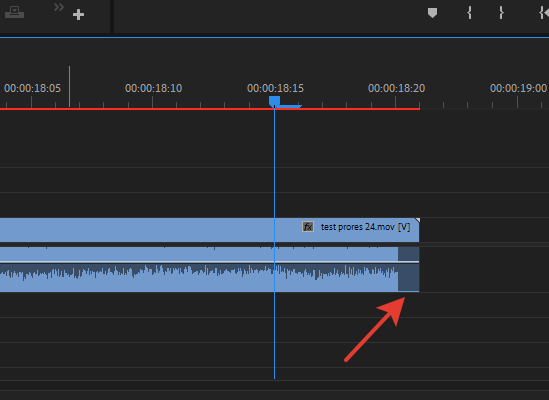
Task: Click the Add Marker shield icon
Action: tap(432, 13)
